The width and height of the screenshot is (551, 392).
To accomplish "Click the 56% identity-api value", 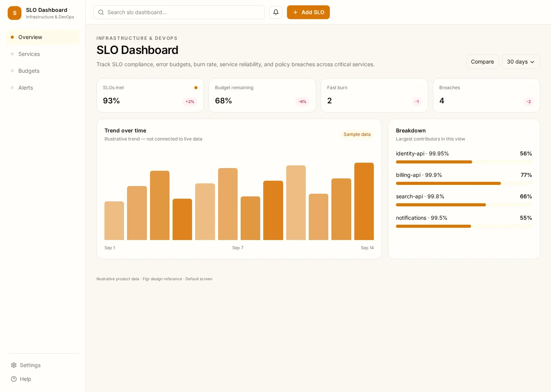I will (x=526, y=154).
